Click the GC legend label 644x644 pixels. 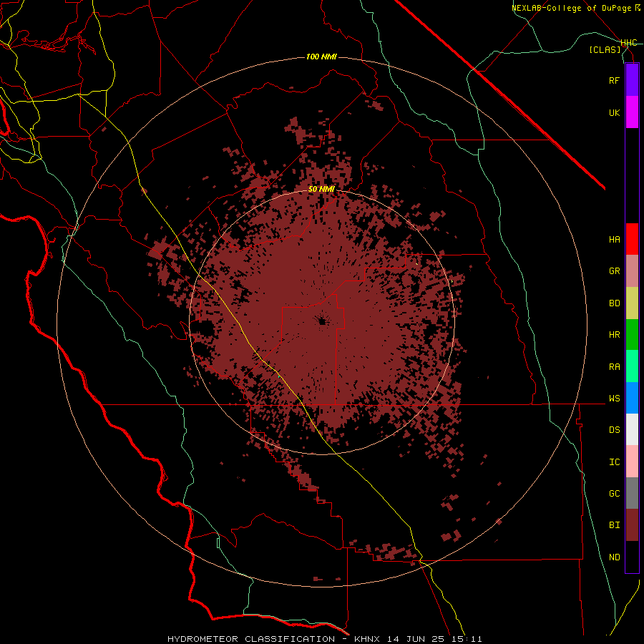614,494
